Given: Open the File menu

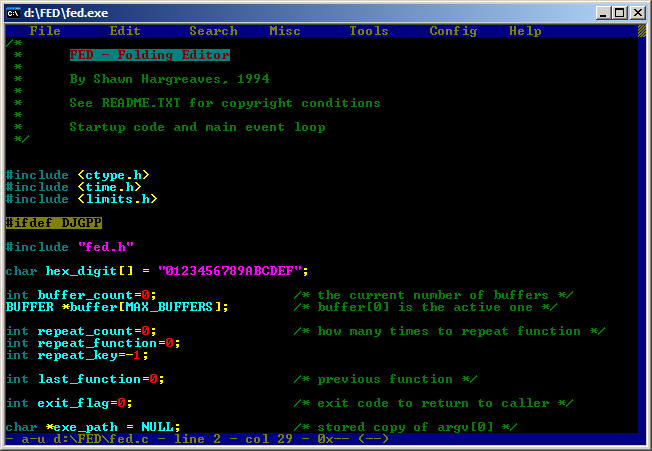Looking at the screenshot, I should 45,31.
